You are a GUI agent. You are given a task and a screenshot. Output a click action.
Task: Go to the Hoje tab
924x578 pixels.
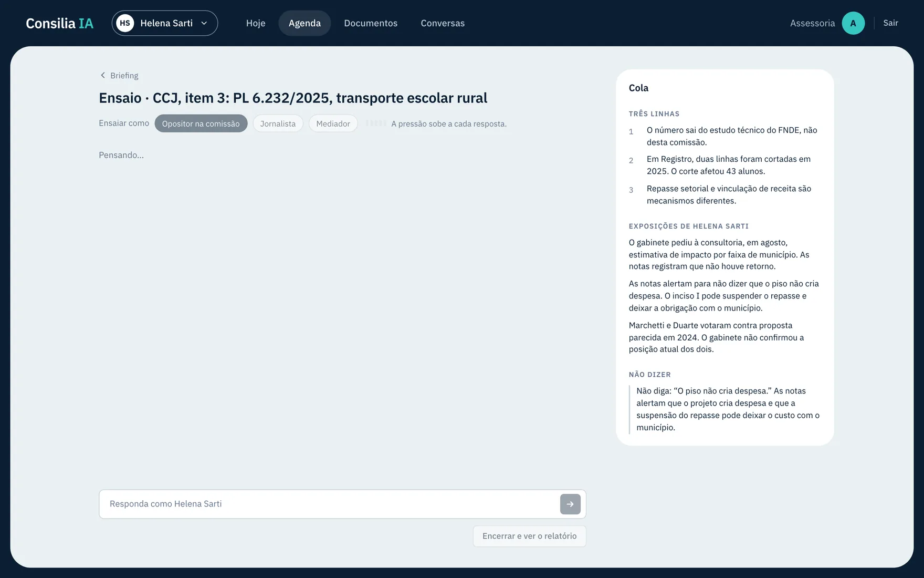(x=256, y=23)
